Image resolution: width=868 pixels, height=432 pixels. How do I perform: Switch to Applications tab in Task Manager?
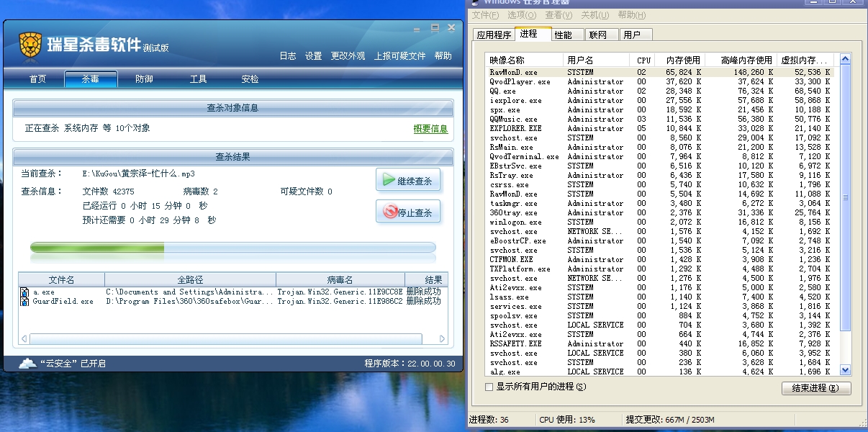point(494,35)
